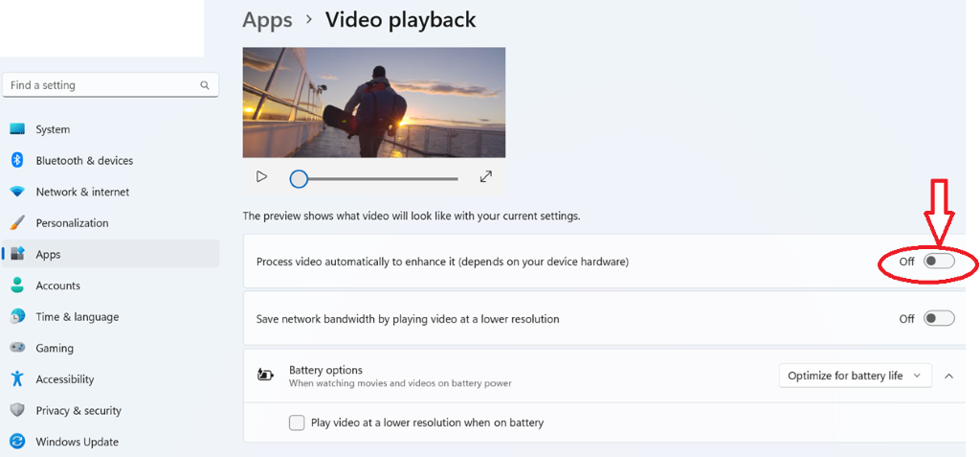
Task: Open the Optimize for battery life dropdown
Action: tap(855, 376)
